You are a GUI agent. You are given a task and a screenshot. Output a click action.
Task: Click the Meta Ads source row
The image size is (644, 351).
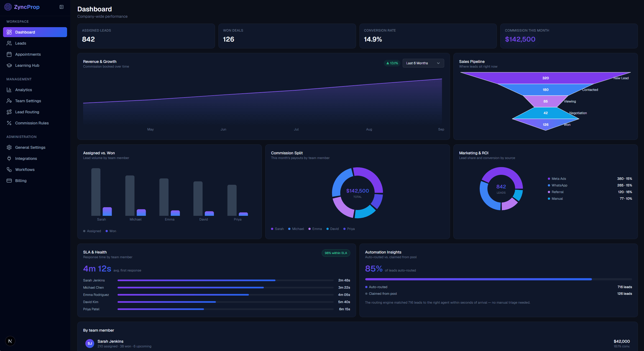[x=590, y=179]
